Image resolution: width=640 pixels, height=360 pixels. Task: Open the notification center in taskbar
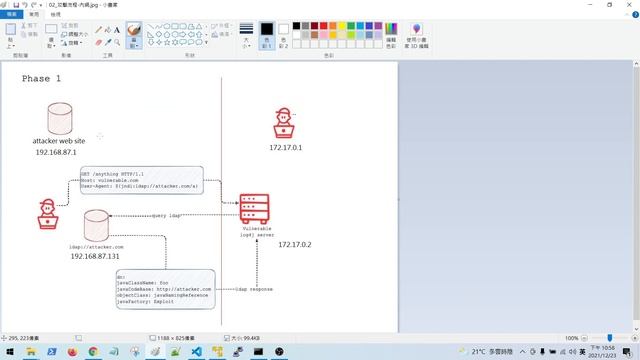(x=627, y=351)
